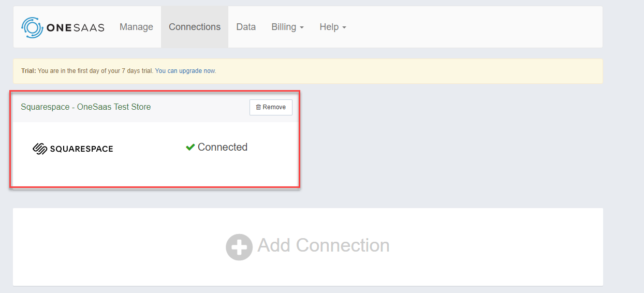Screen dimensions: 644x293
Task: Follow the 'You can upgrade now' link
Action: pyautogui.click(x=185, y=71)
